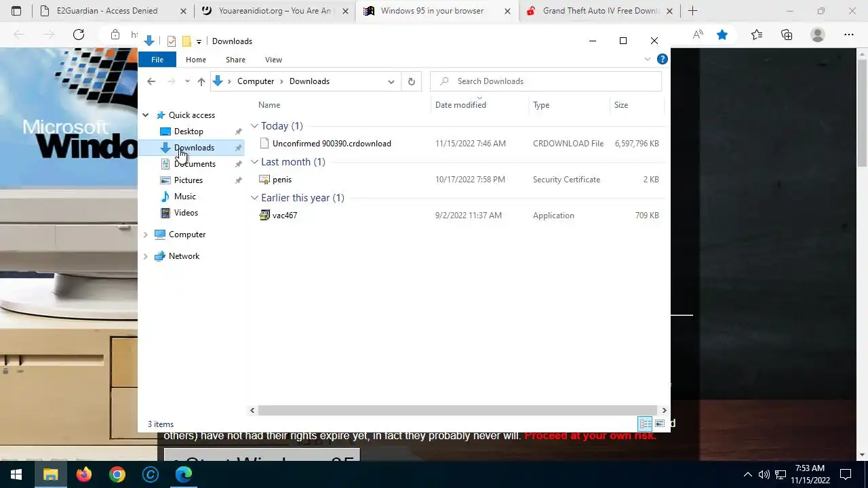This screenshot has height=488, width=868.
Task: Collapse the Earlier this year group
Action: pos(254,198)
